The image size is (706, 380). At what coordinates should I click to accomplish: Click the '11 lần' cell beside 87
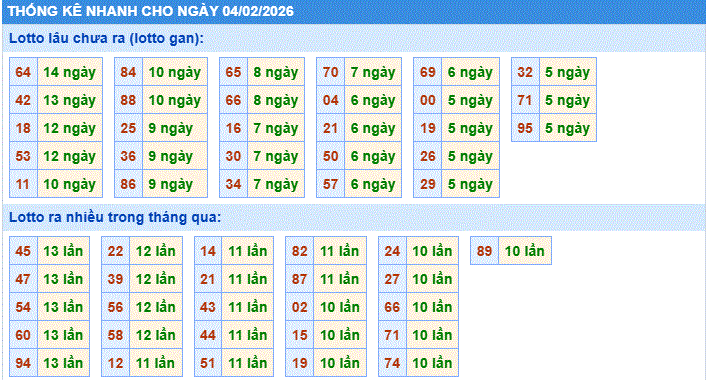(340, 279)
